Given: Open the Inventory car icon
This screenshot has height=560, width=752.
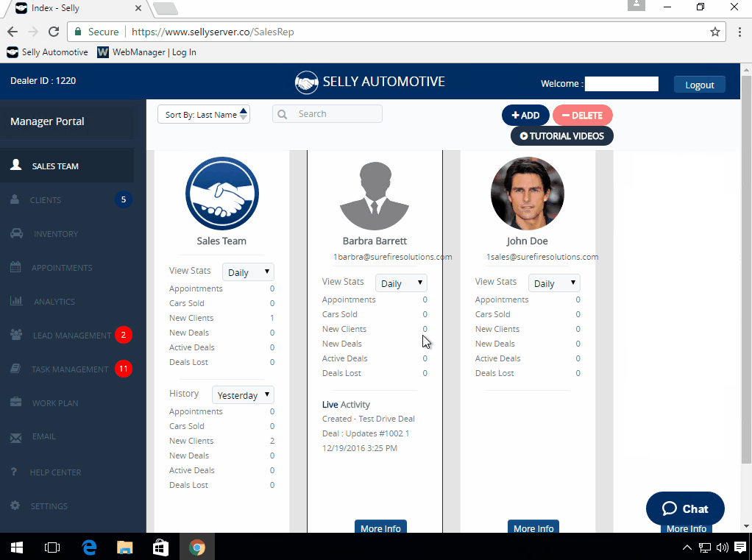Looking at the screenshot, I should point(16,233).
